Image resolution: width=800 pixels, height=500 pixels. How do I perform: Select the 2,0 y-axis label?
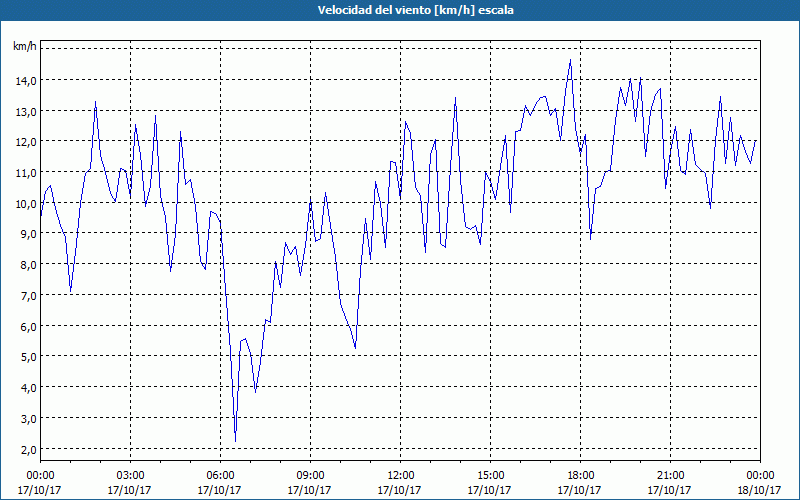click(x=28, y=449)
